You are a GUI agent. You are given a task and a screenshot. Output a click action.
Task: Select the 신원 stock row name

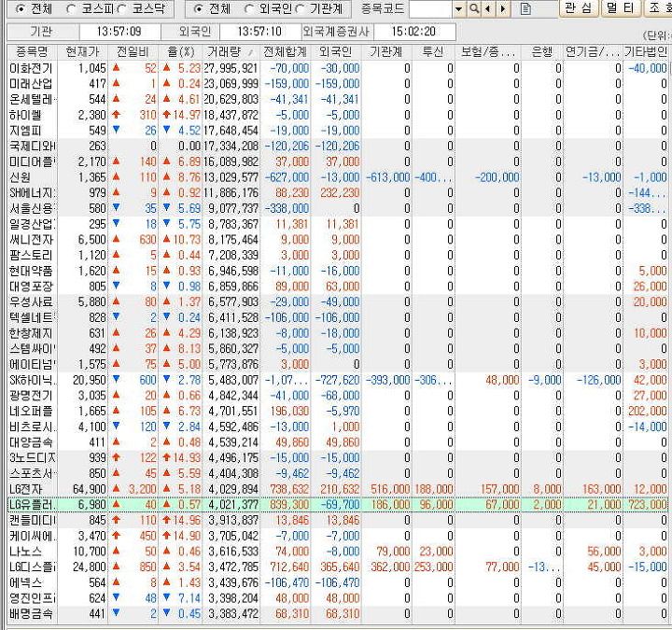click(x=20, y=177)
